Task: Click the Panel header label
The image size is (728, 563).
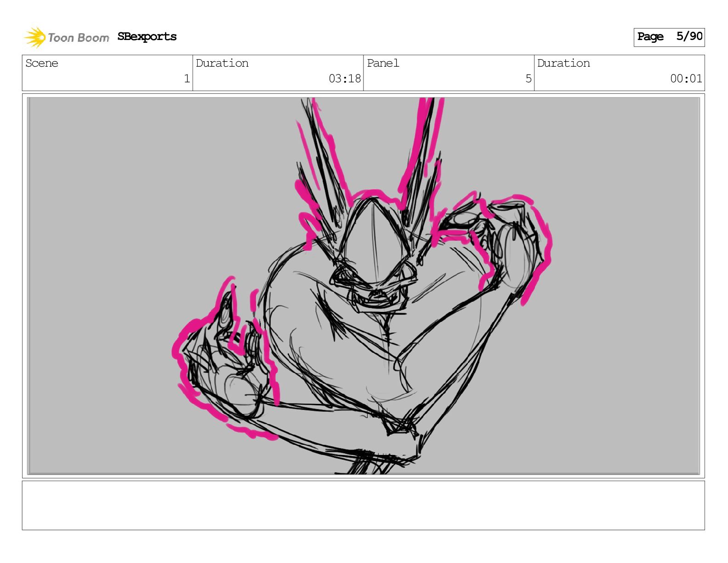Action: click(x=383, y=63)
